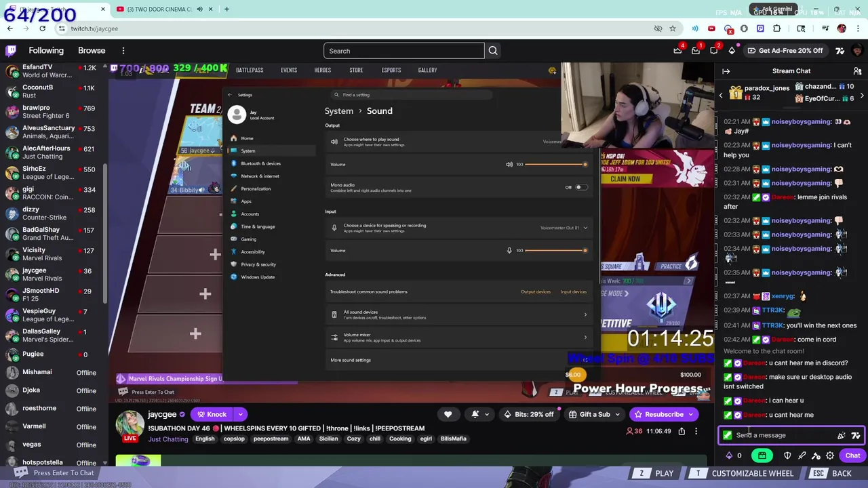Open SirhcEz channel in sidebar
The width and height of the screenshot is (868, 488).
point(53,172)
